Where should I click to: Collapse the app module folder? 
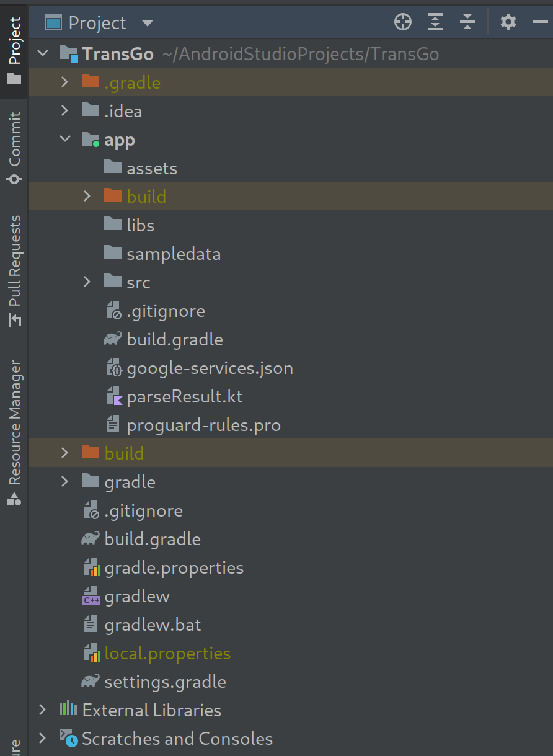(x=65, y=140)
